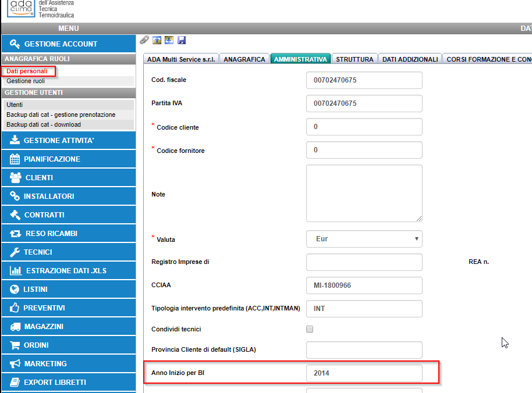Open the PIANIFICAZIONE menu label

[x=52, y=159]
